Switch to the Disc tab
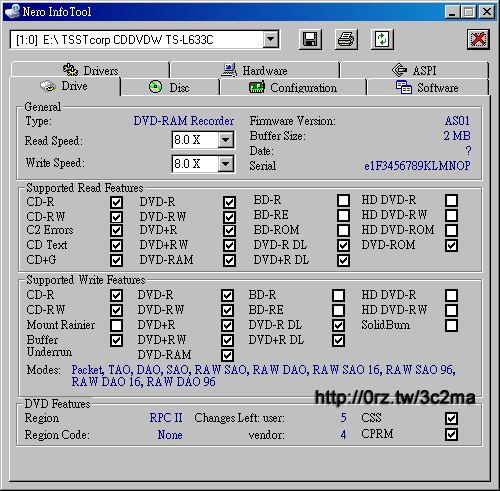 170,87
